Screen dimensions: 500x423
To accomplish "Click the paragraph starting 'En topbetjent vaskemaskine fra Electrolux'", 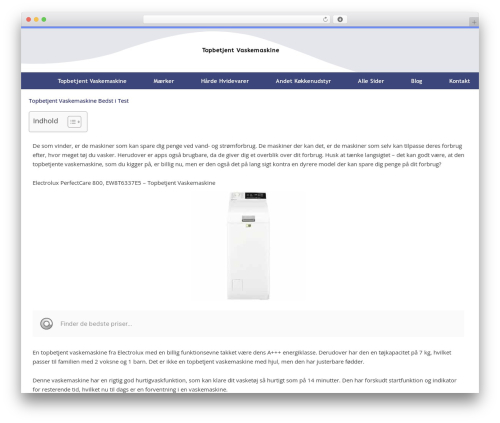I will coord(242,357).
